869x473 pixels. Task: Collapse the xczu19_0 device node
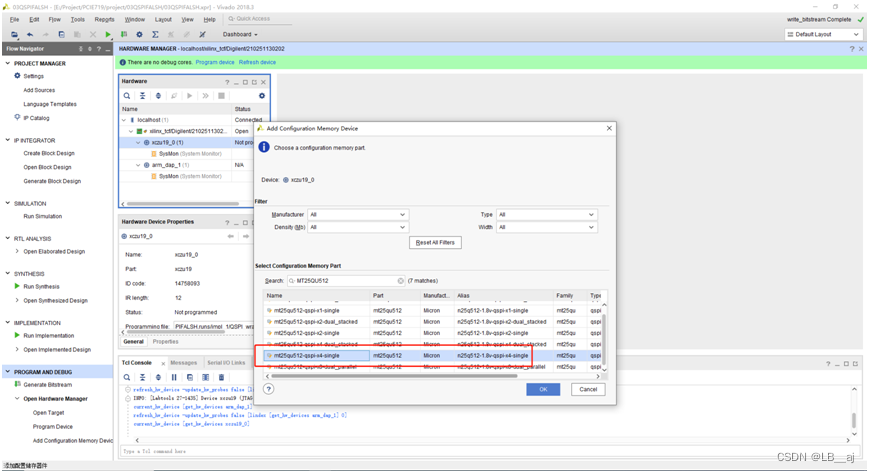[139, 143]
